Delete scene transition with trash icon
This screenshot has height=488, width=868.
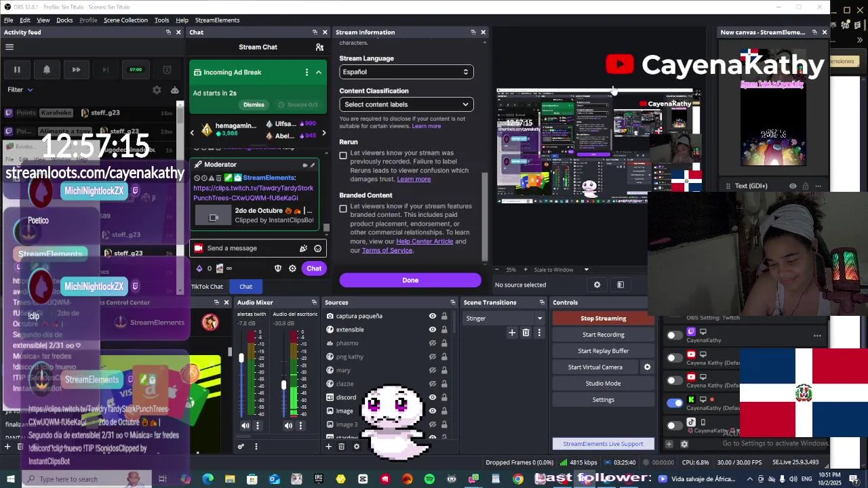click(x=526, y=332)
